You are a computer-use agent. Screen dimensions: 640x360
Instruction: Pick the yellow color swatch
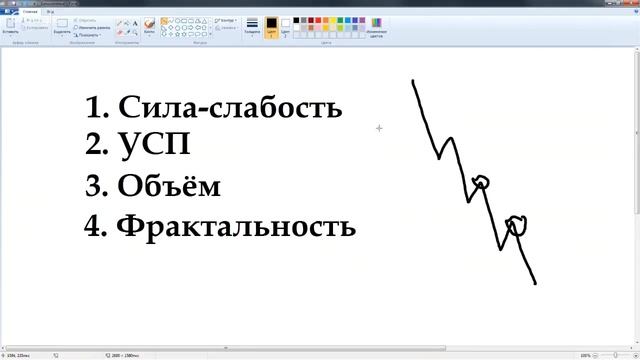(x=333, y=20)
